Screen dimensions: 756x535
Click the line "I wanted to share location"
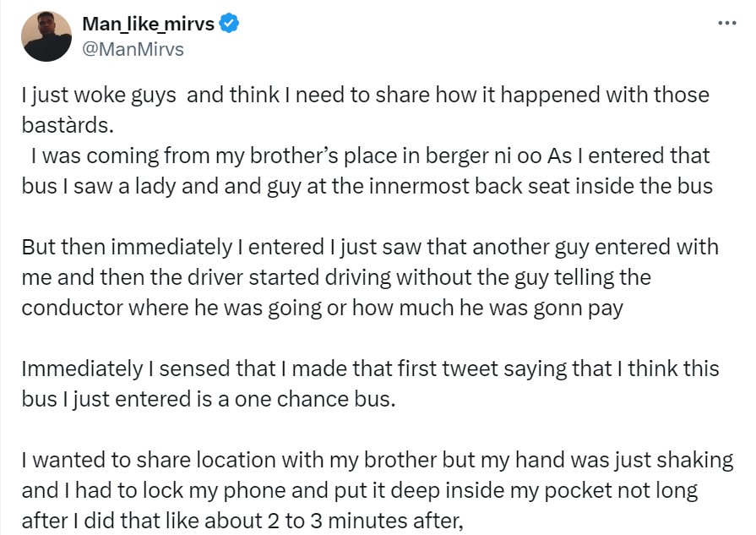pyautogui.click(x=377, y=460)
